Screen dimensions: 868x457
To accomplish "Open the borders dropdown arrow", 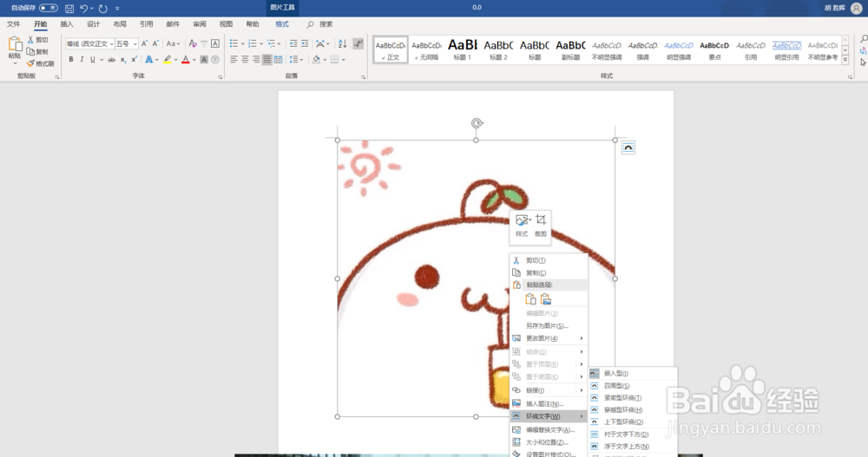I will click(x=343, y=60).
